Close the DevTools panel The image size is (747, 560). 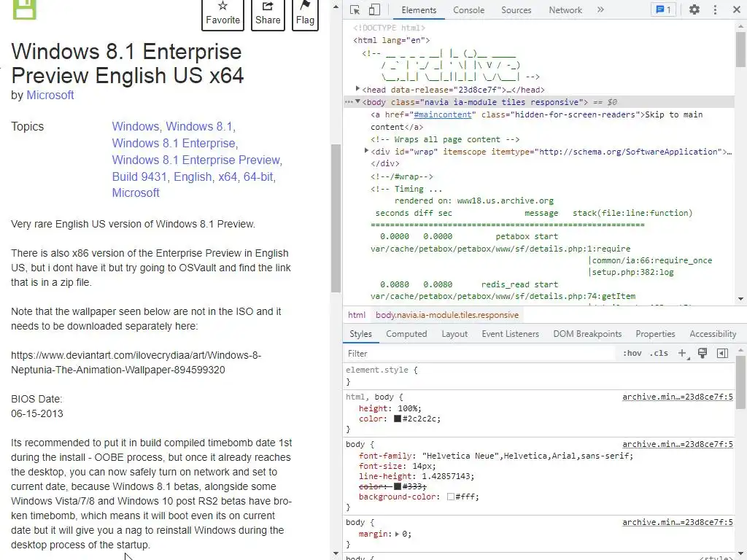coord(736,9)
